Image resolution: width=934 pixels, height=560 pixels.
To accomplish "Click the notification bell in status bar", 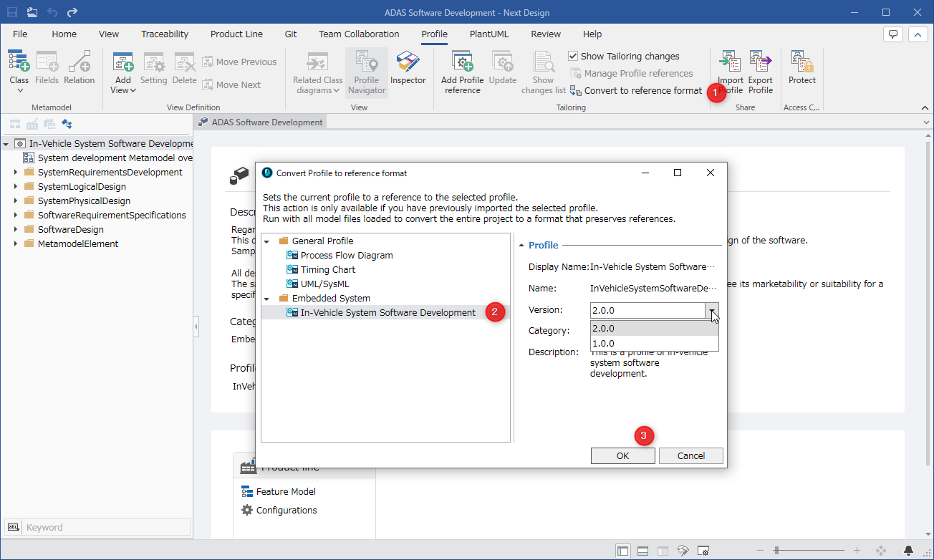I will [908, 551].
